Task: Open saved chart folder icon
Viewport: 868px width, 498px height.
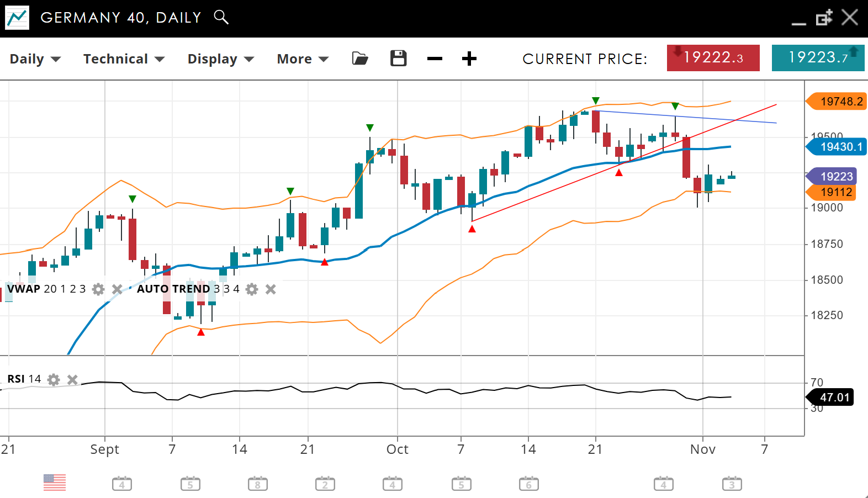Action: 360,59
